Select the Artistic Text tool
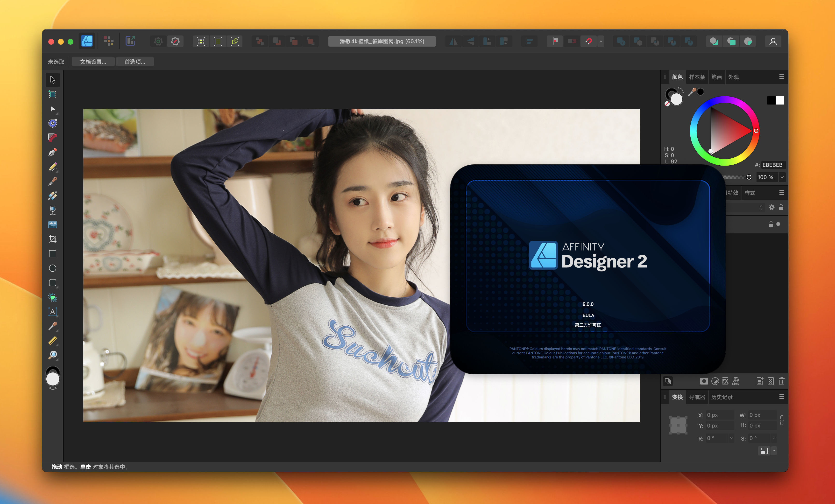 53,312
